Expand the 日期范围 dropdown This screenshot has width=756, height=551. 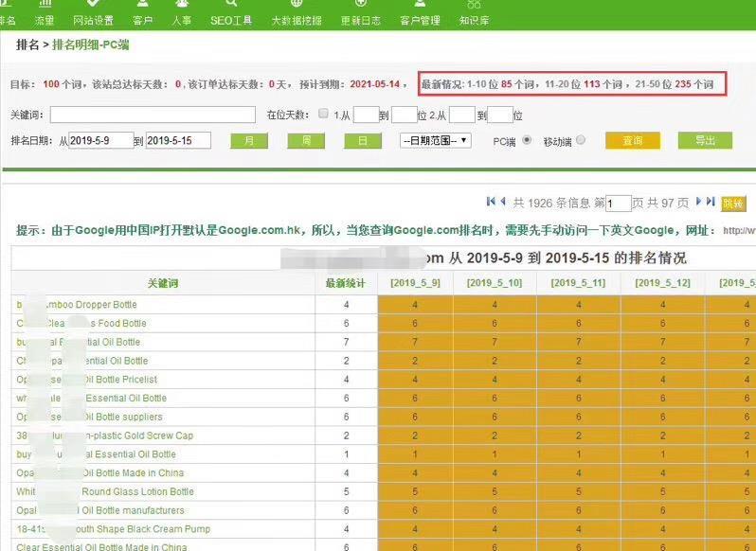[x=436, y=140]
